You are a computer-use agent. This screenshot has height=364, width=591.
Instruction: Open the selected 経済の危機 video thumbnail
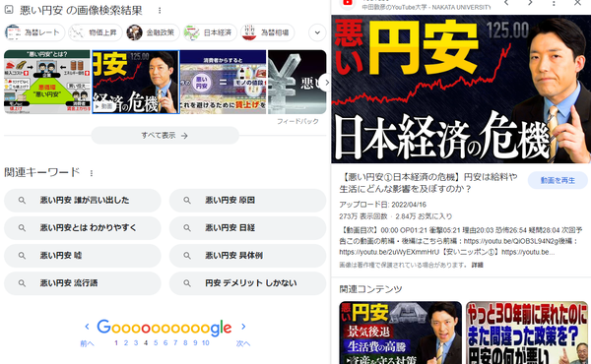[136, 82]
